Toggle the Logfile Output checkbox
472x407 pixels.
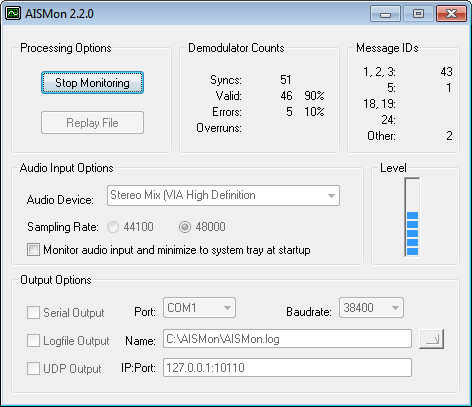point(33,341)
